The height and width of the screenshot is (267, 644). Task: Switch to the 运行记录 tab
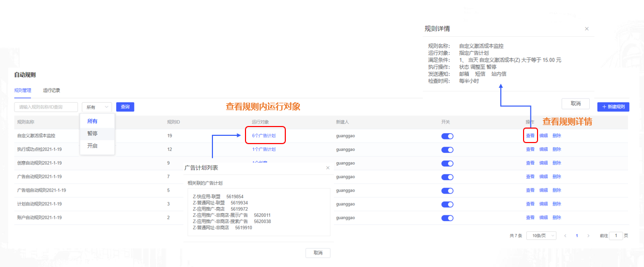(52, 90)
